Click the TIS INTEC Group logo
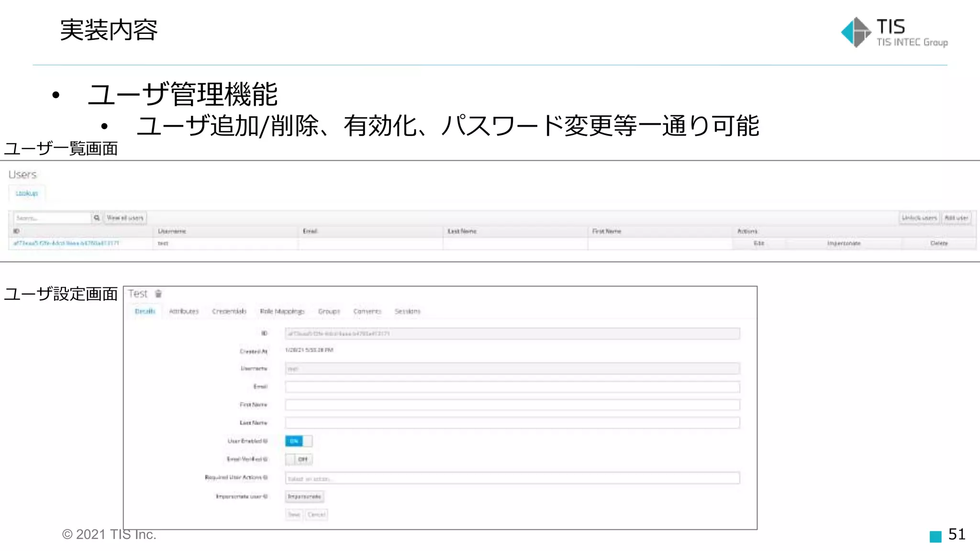 click(x=894, y=33)
